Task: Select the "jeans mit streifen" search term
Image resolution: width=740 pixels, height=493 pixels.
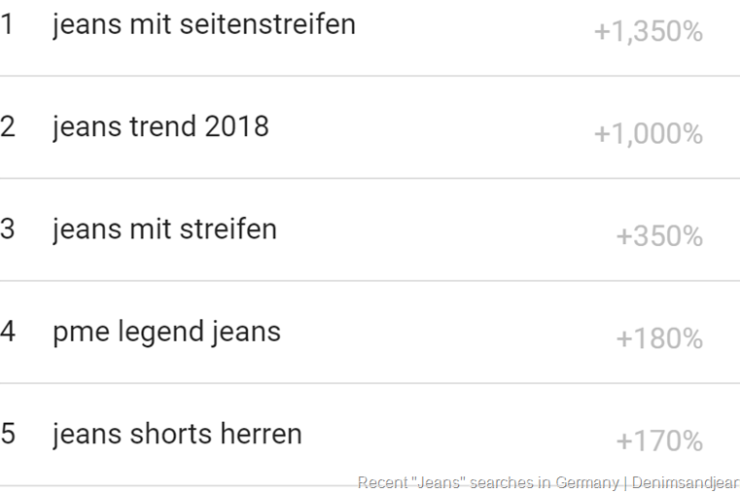Action: coord(165,229)
